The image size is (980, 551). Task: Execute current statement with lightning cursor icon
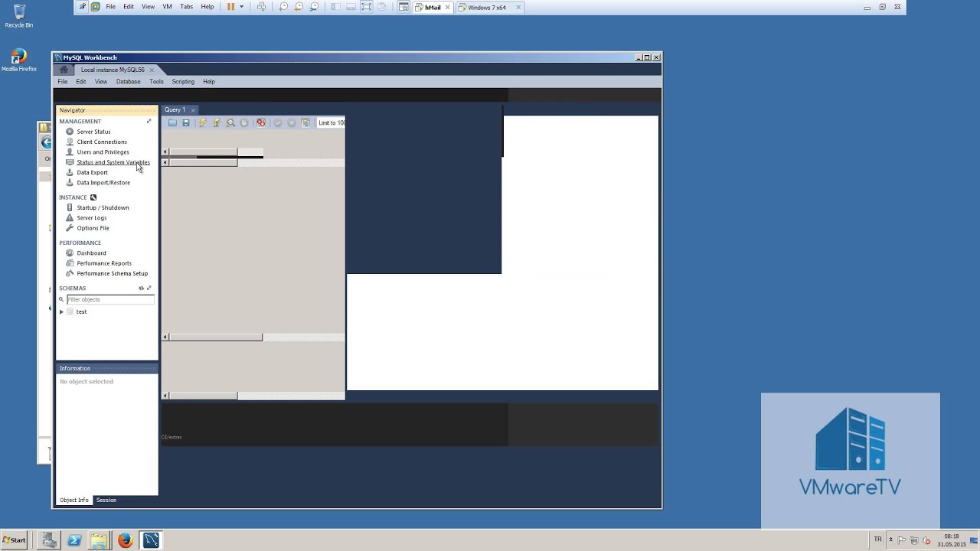tap(217, 122)
